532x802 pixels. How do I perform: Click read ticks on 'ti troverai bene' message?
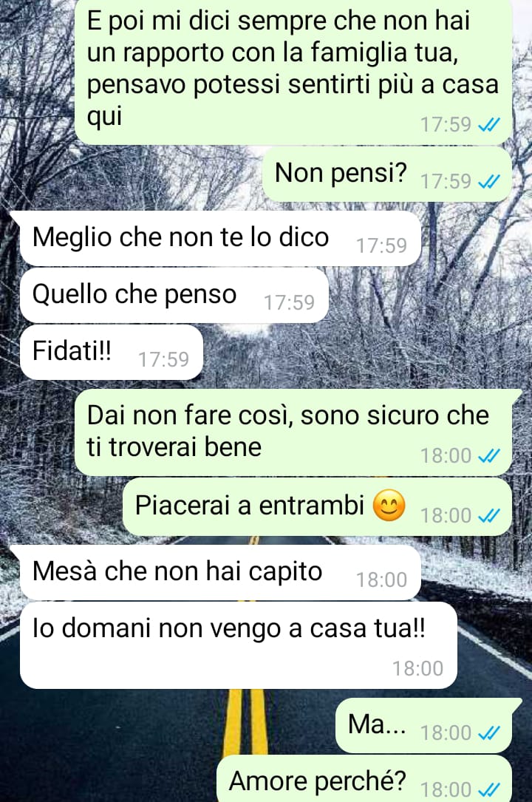(x=488, y=455)
